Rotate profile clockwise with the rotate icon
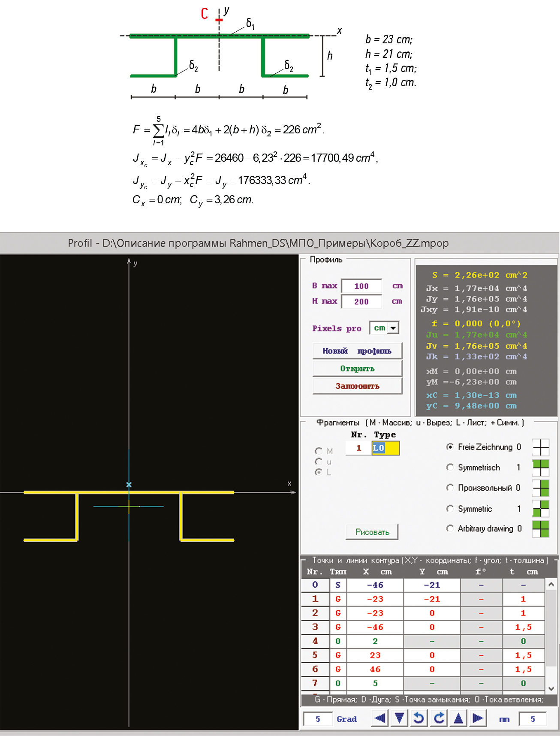The image size is (560, 736). coord(439,718)
